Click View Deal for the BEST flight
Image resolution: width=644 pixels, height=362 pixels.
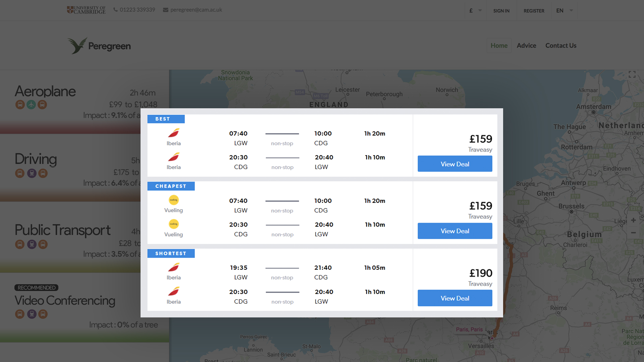(x=454, y=164)
